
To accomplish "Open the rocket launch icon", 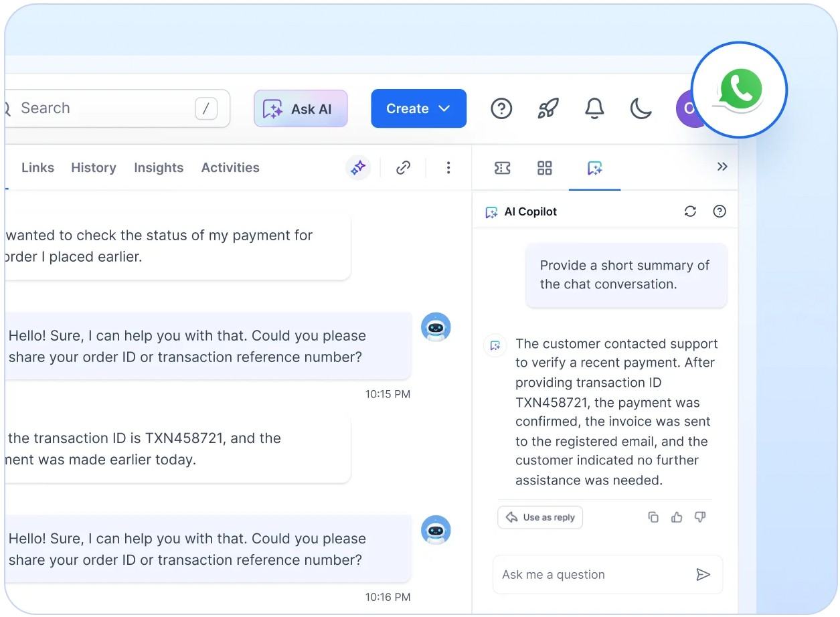I will coord(548,108).
